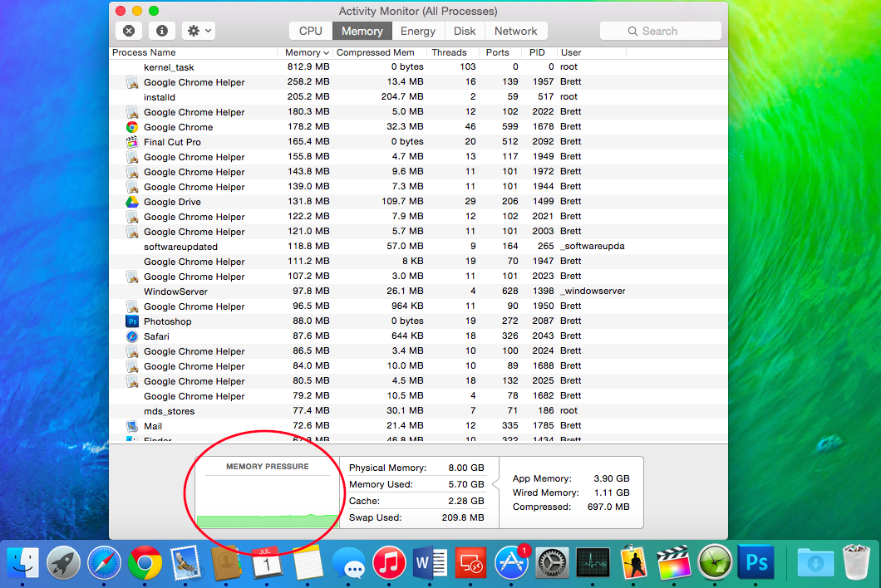
Task: Switch to the Disk tab
Action: 465,31
